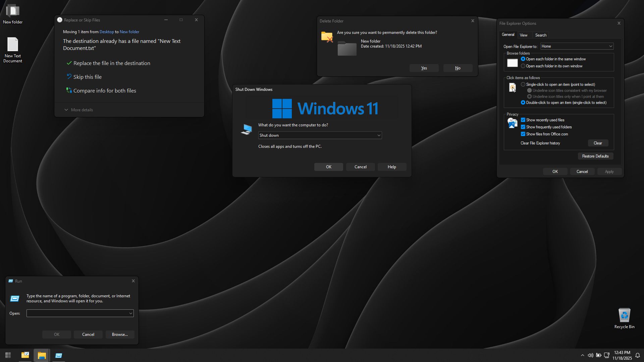The width and height of the screenshot is (644, 362).
Task: Enable Open each folder in its own window
Action: 523,66
